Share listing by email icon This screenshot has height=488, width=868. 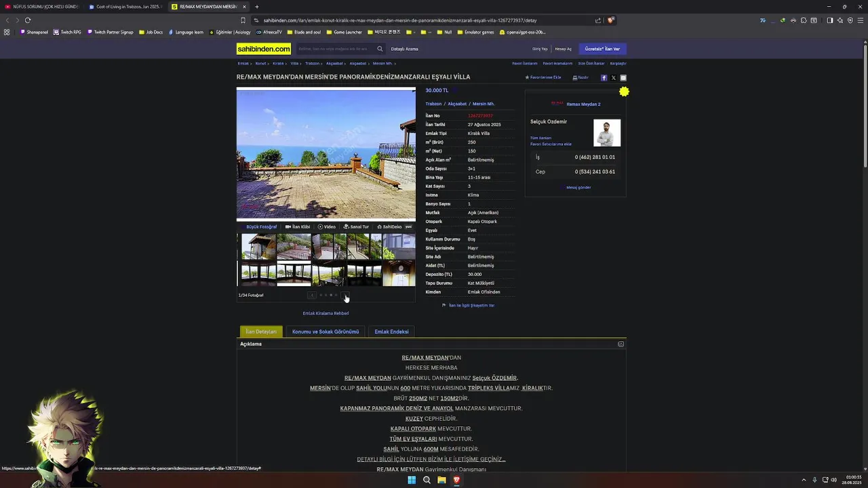click(x=623, y=78)
